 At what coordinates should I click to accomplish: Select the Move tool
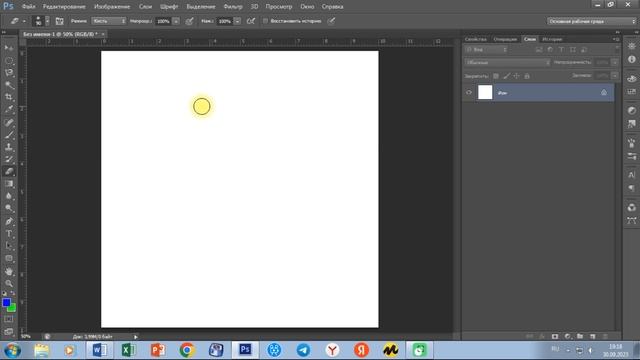[9, 48]
